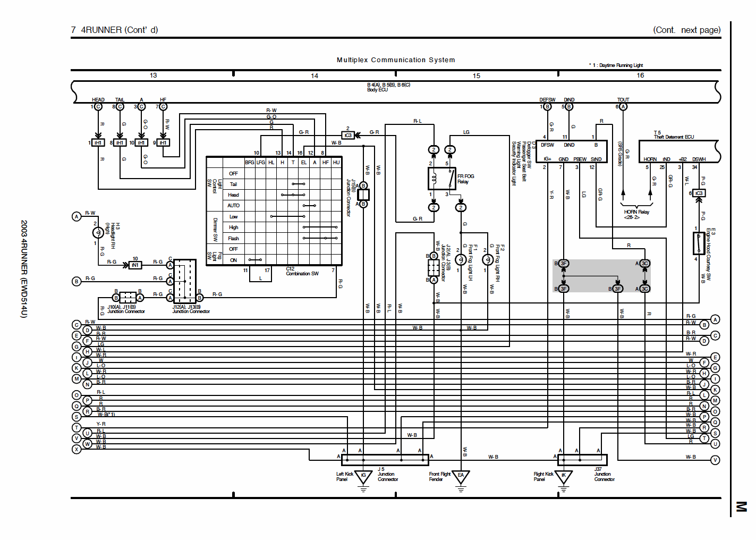Click the H3 Headlight RH bulb symbol
The height and width of the screenshot is (540, 756).
coord(98,233)
